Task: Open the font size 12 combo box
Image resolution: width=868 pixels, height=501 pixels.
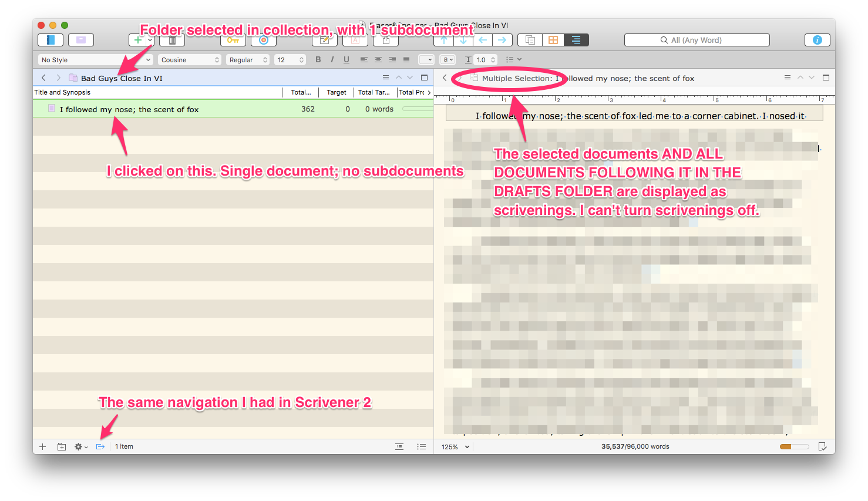Action: click(291, 60)
